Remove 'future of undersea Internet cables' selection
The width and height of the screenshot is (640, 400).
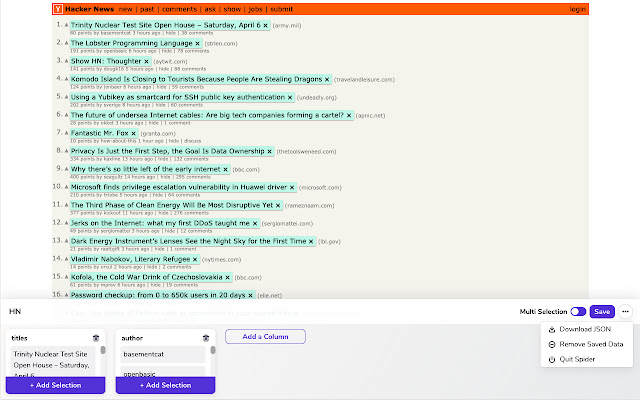349,116
